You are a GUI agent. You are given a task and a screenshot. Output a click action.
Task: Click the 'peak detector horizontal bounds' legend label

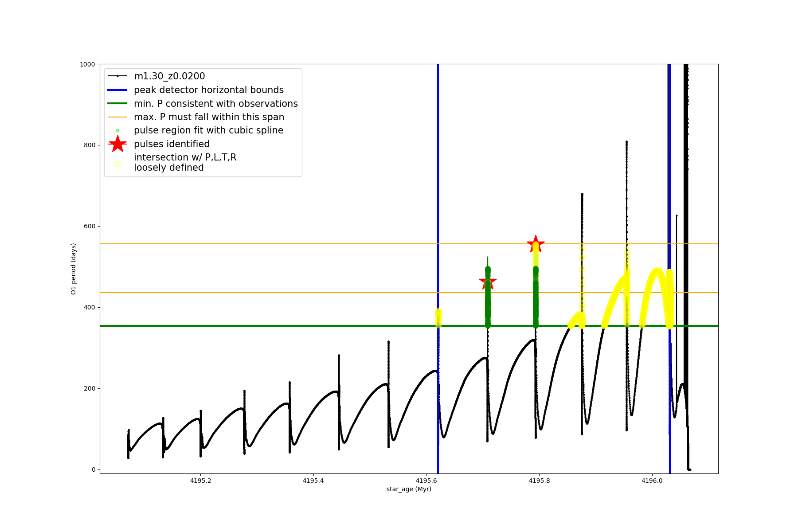[209, 90]
